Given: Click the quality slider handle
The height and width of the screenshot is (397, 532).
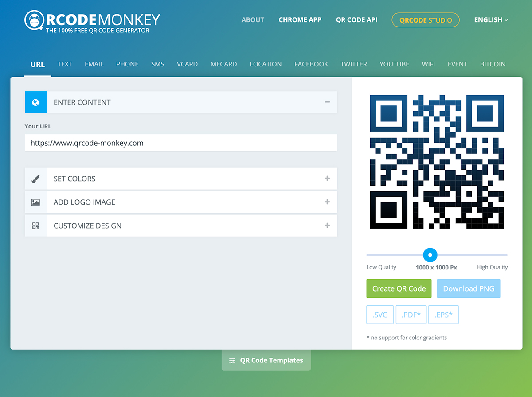Looking at the screenshot, I should coord(430,255).
